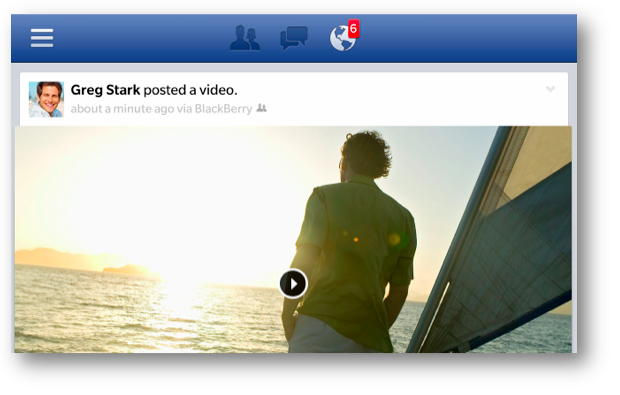View notifications globe icon
This screenshot has height=395, width=620.
342,39
